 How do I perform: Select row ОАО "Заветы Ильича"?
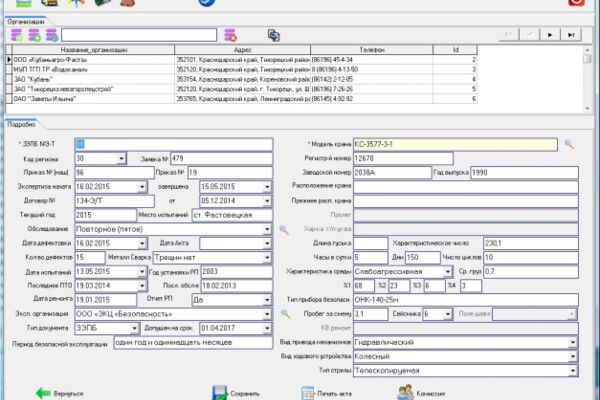click(245, 99)
